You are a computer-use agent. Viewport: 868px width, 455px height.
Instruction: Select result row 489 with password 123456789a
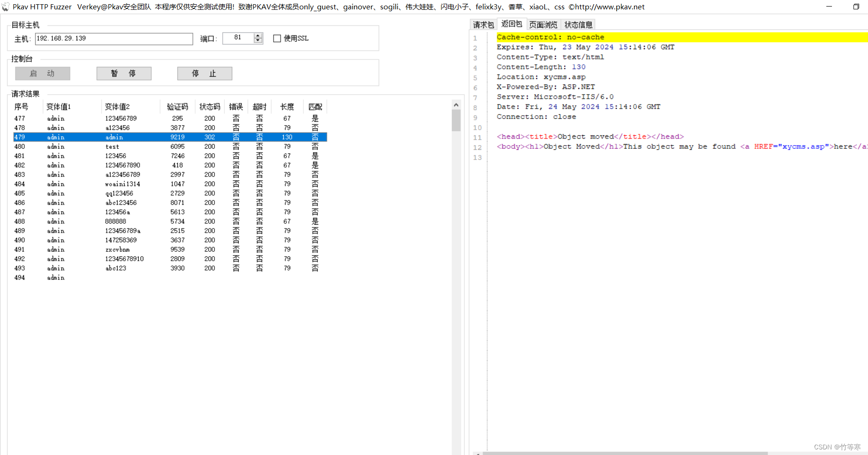coord(170,231)
